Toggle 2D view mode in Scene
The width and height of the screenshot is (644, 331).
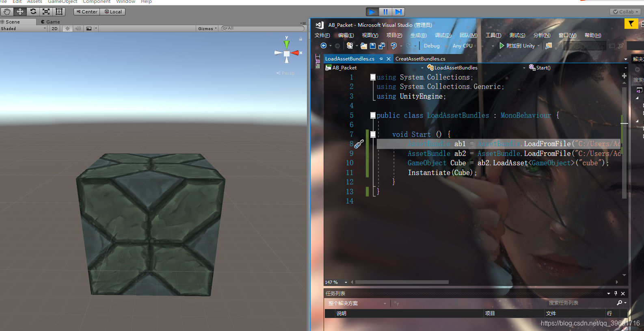pyautogui.click(x=54, y=28)
